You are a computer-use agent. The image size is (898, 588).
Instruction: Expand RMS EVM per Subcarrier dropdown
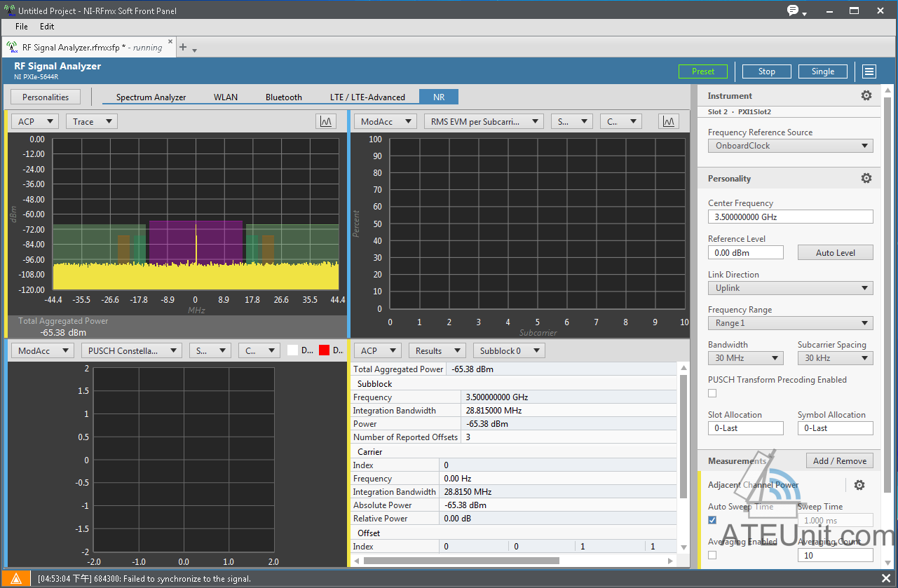(484, 121)
